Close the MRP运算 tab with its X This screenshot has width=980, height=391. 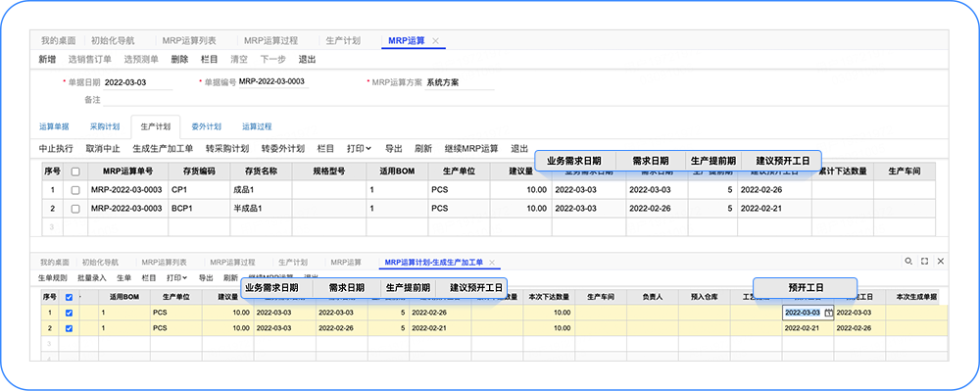click(x=436, y=40)
